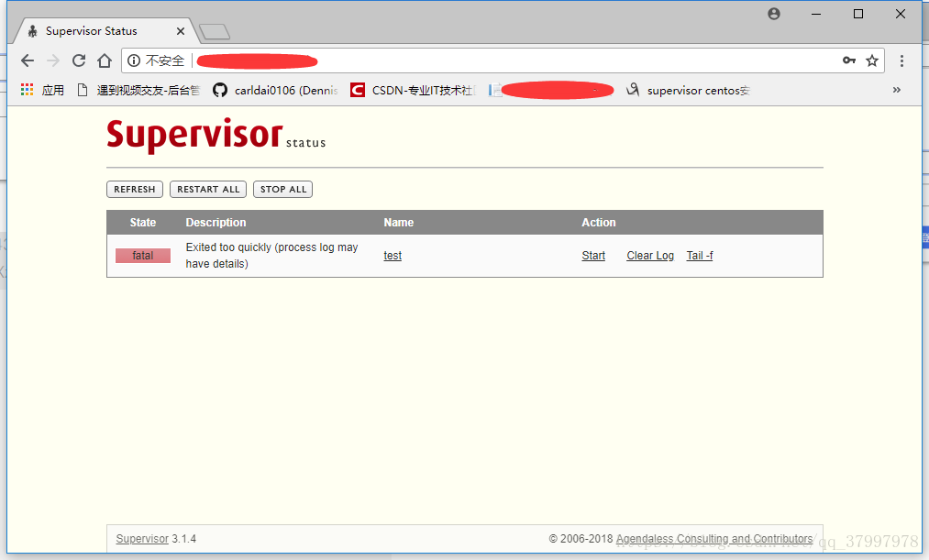Show more bookmarks with the chevron
This screenshot has width=929, height=560.
point(896,90)
